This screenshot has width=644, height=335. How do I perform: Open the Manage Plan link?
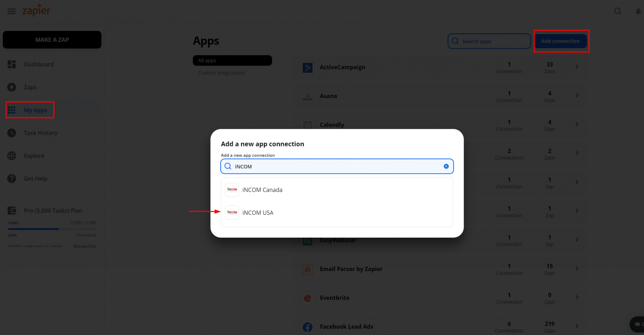pyautogui.click(x=85, y=246)
